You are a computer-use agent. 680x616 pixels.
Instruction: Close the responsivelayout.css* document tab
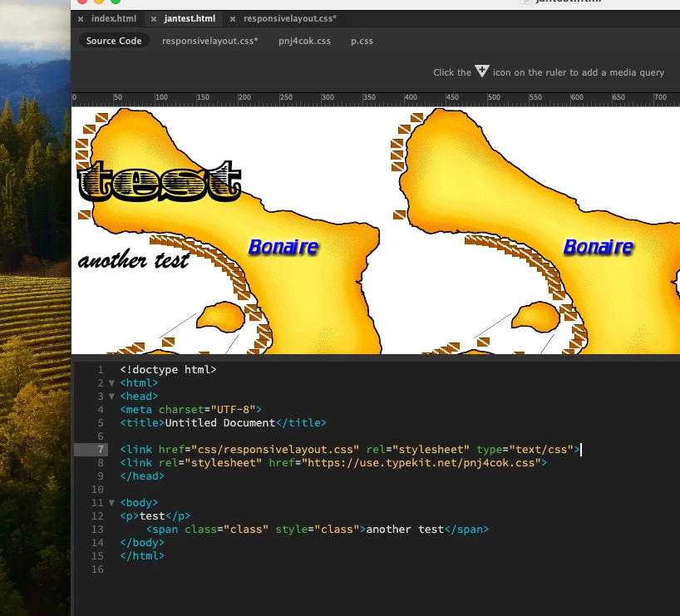(233, 19)
